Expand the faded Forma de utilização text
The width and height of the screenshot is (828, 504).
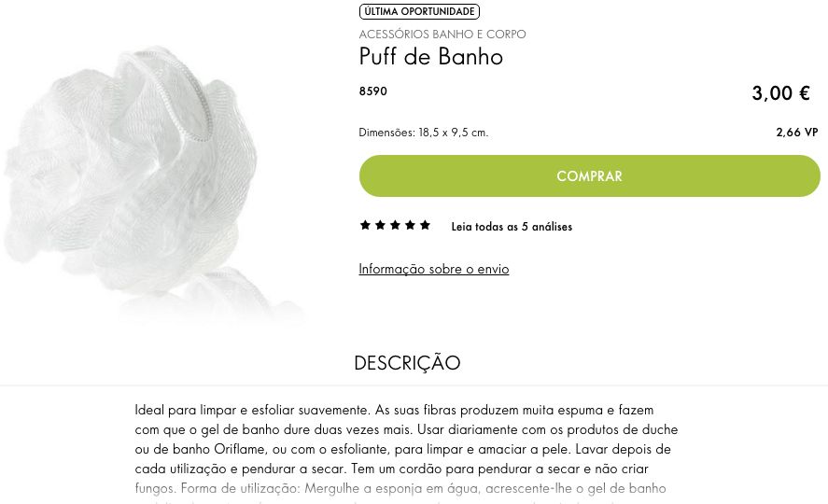[x=400, y=489]
